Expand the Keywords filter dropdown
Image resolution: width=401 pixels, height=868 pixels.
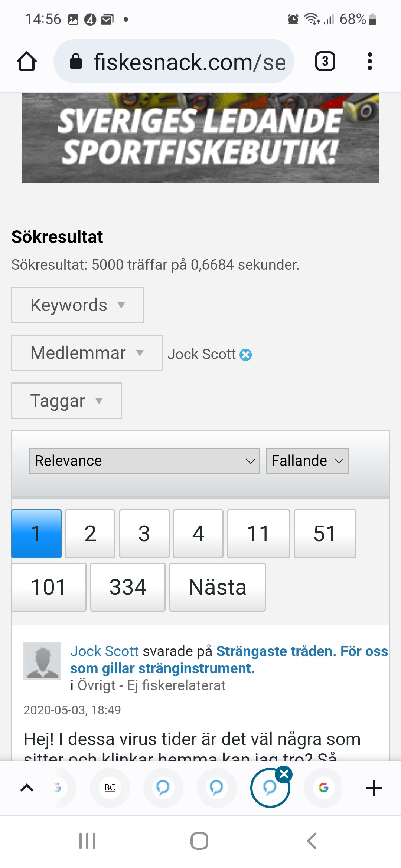click(78, 305)
